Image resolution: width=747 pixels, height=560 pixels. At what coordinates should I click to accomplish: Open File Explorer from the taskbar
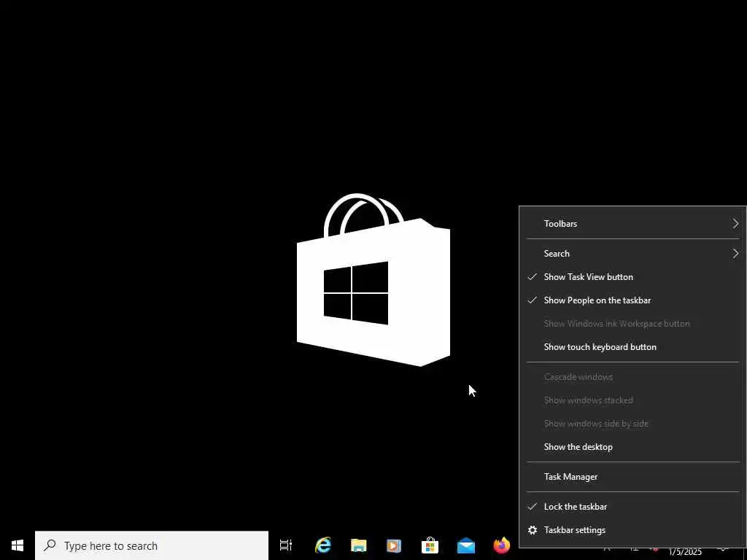click(359, 545)
